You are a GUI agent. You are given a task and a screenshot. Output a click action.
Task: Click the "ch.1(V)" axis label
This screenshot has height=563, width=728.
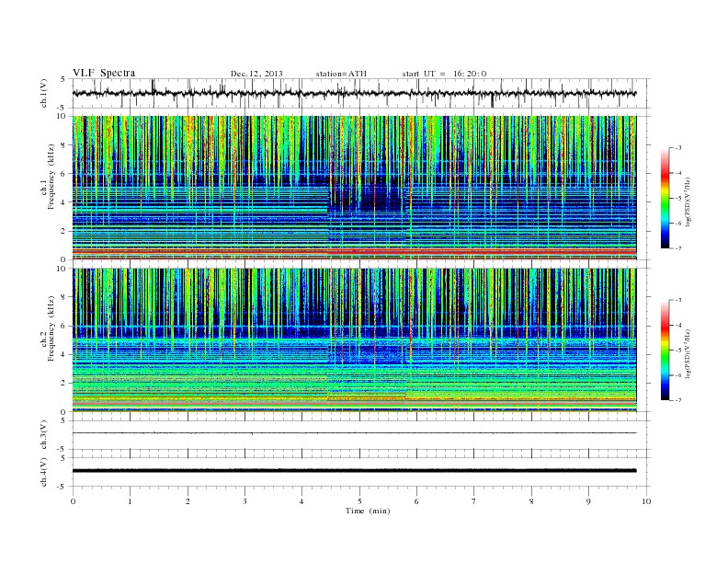pos(44,93)
